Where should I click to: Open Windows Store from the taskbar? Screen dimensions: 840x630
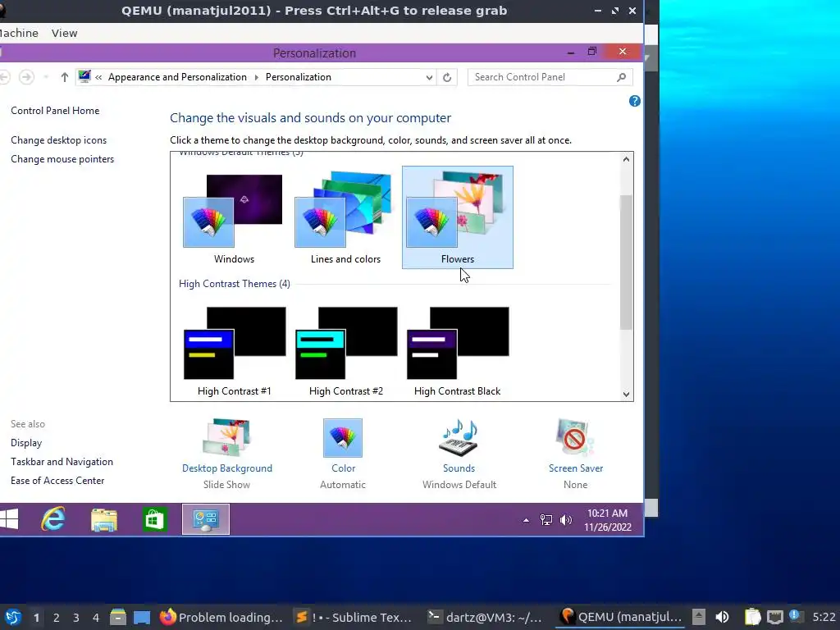pos(154,519)
